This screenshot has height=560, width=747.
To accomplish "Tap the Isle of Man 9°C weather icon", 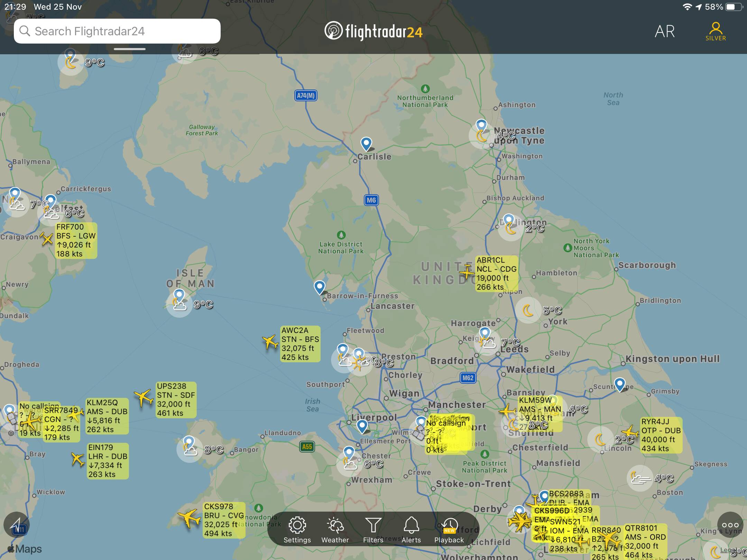I will (179, 305).
